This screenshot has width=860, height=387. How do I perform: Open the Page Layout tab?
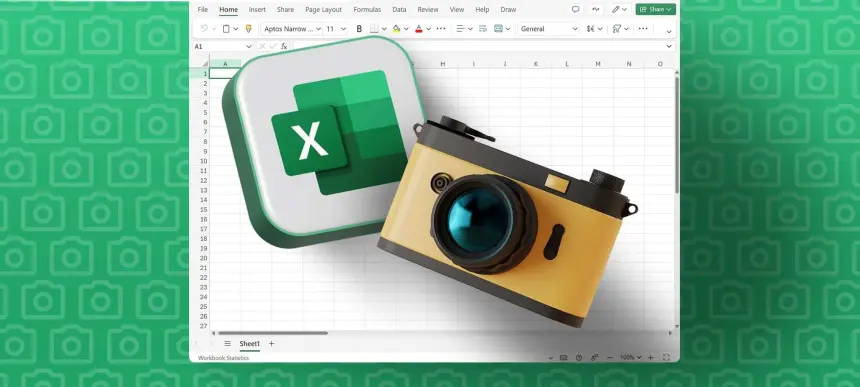coord(324,9)
